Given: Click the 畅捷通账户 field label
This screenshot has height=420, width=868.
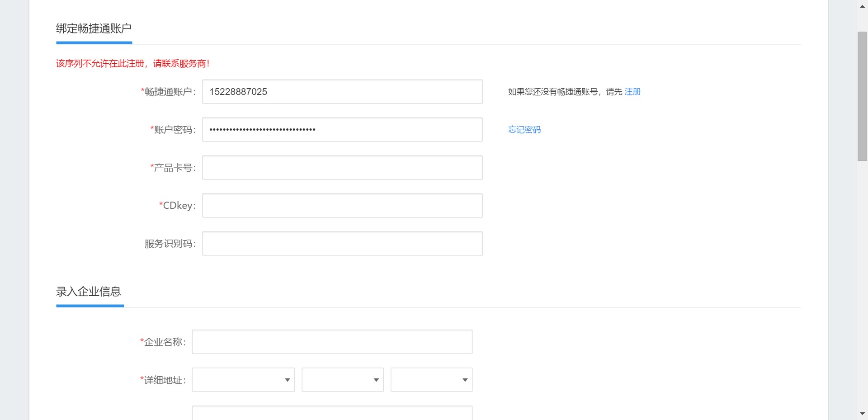Looking at the screenshot, I should point(168,92).
